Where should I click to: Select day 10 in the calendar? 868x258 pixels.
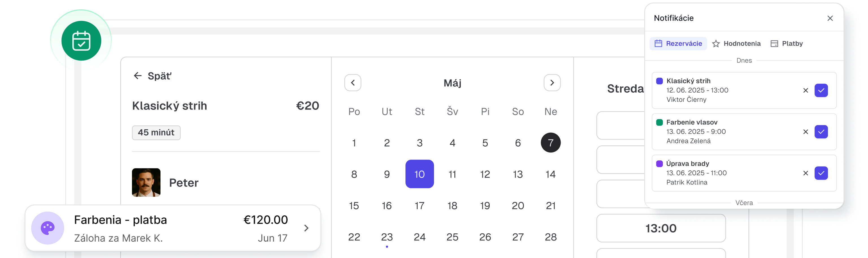(420, 174)
